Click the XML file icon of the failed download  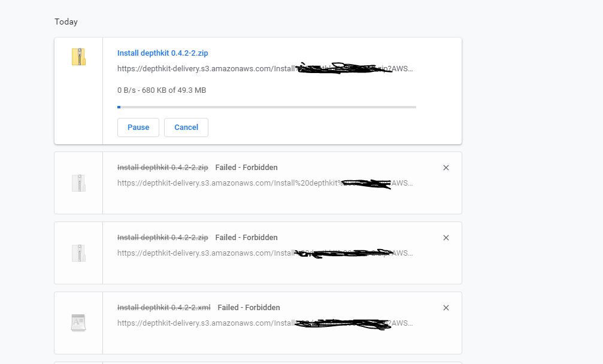(x=78, y=323)
